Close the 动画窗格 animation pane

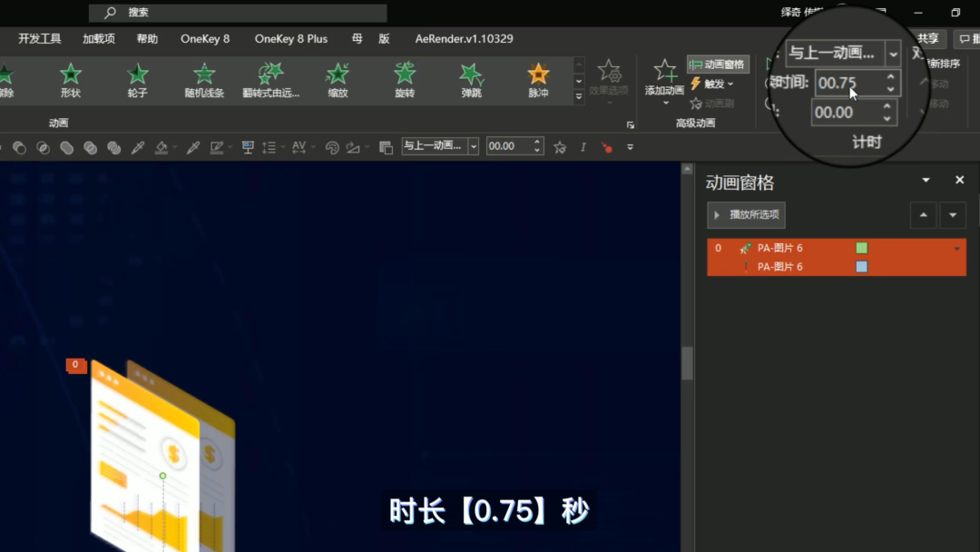[x=960, y=180]
